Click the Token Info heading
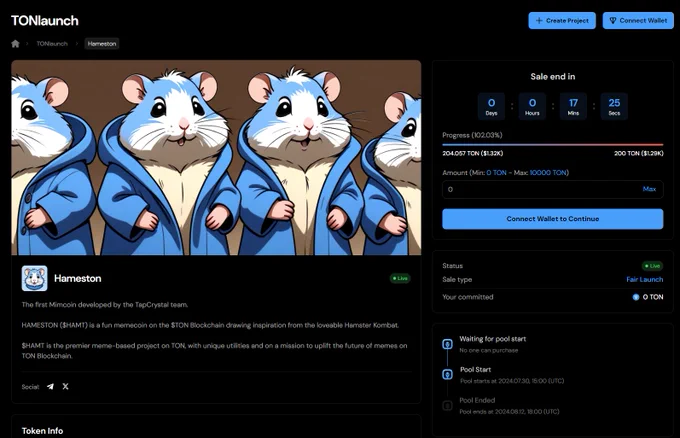 coord(42,431)
